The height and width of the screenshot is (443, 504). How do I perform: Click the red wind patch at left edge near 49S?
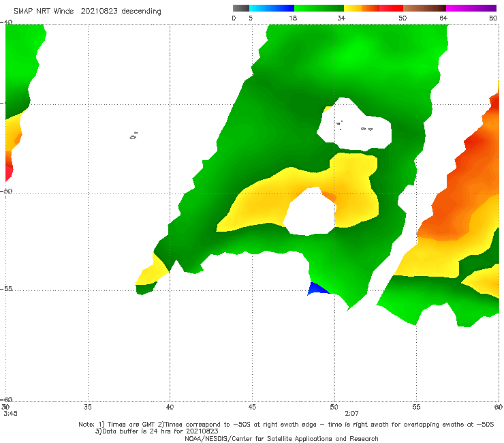pyautogui.click(x=10, y=172)
